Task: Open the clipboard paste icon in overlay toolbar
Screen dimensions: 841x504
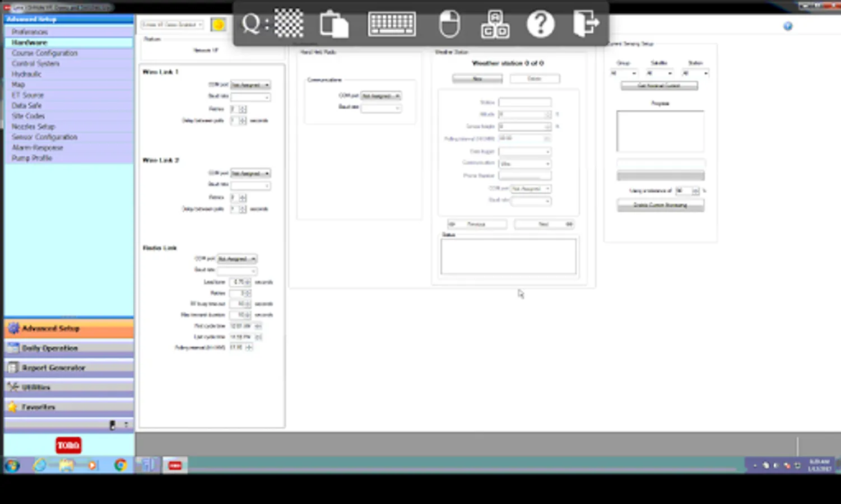Action: [334, 24]
